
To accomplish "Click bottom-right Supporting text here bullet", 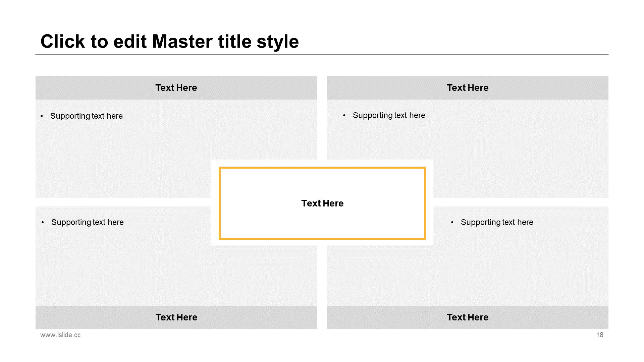I will 497,222.
